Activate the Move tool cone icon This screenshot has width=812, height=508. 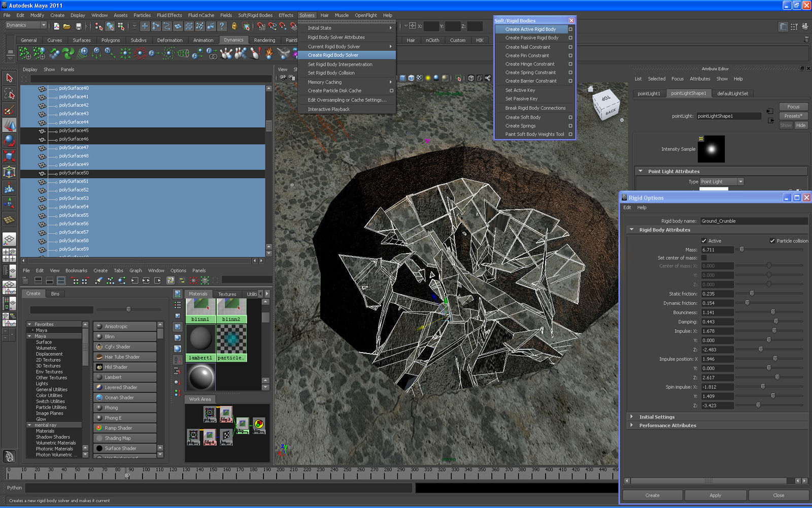coord(9,125)
